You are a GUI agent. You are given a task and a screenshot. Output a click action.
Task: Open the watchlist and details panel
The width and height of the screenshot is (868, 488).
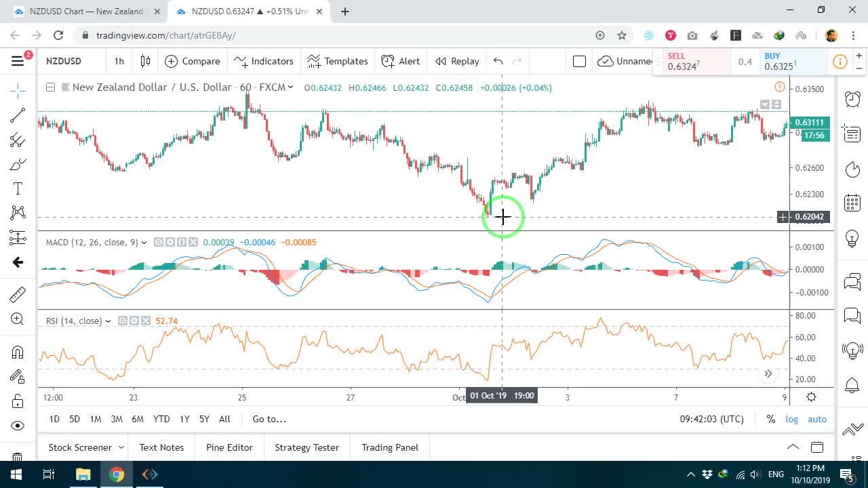click(x=852, y=134)
